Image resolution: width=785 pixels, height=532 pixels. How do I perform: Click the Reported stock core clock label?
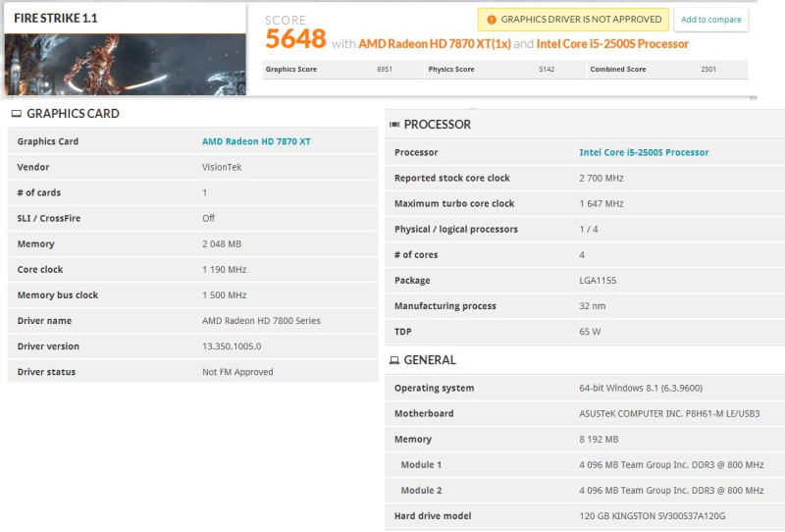point(452,178)
